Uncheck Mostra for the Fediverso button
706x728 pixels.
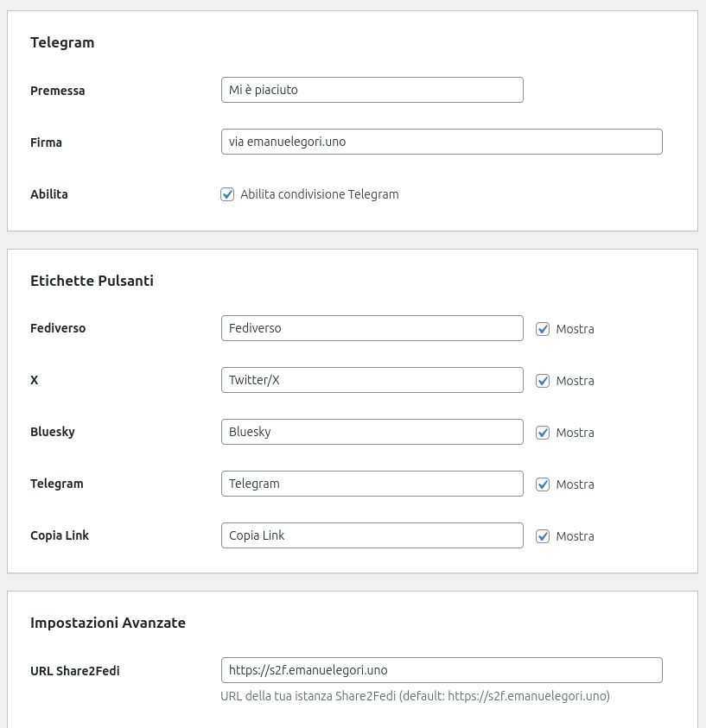click(543, 329)
